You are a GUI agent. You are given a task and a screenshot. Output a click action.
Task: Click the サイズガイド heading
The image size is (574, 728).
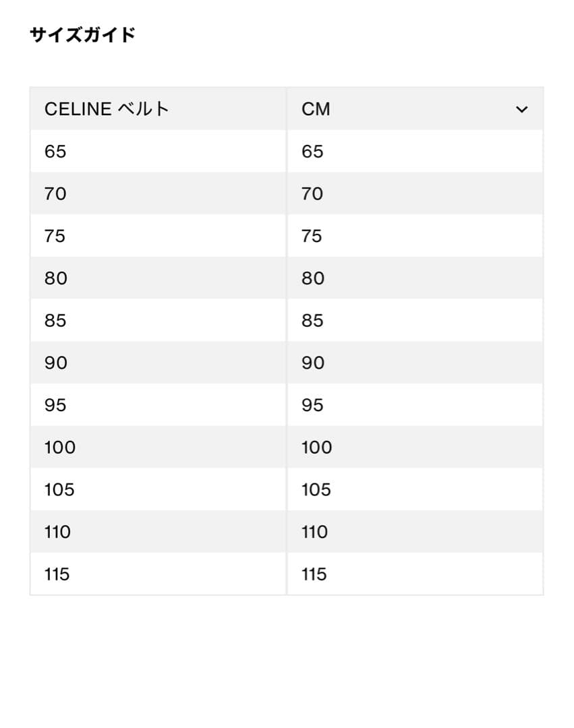pyautogui.click(x=82, y=31)
